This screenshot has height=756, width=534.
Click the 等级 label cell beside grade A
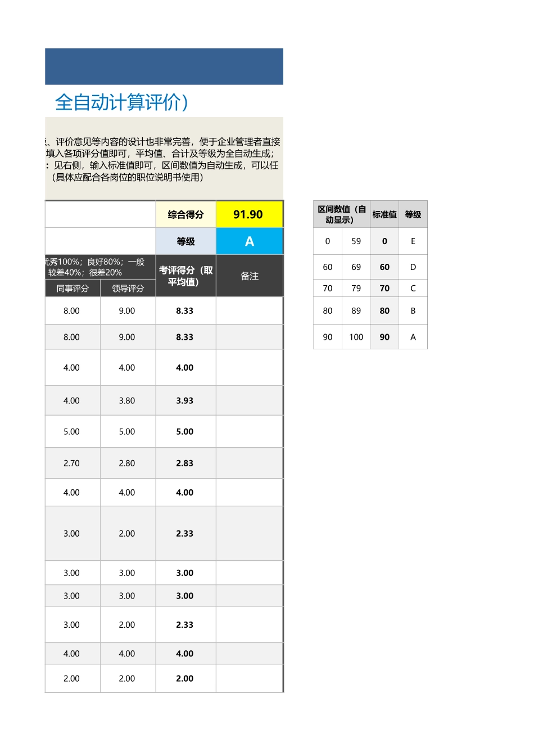(185, 241)
